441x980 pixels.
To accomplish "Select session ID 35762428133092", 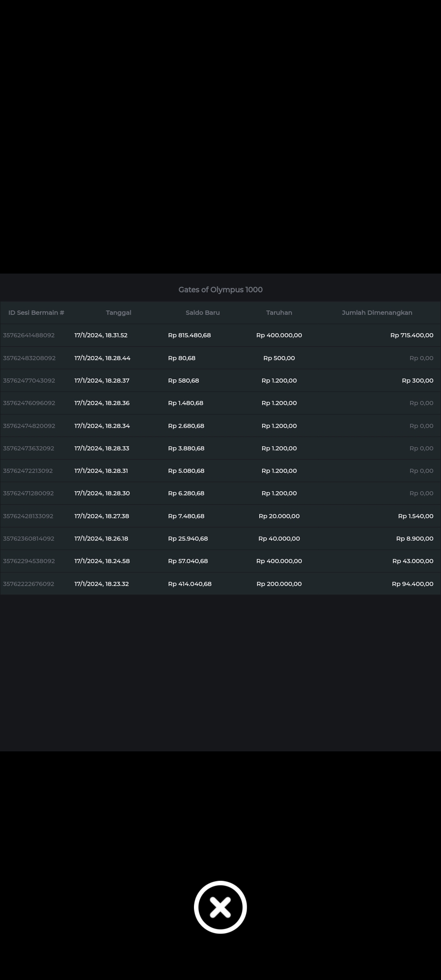I will pyautogui.click(x=28, y=516).
